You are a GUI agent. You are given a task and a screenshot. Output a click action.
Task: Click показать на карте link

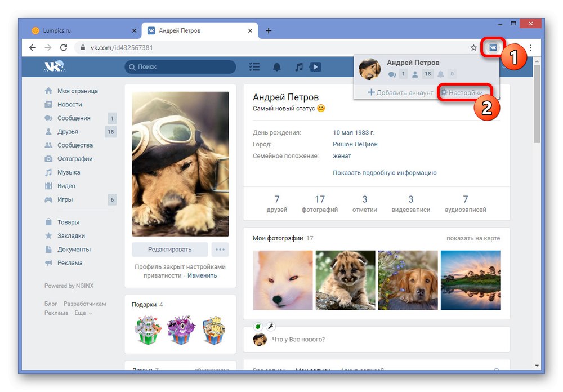(473, 238)
